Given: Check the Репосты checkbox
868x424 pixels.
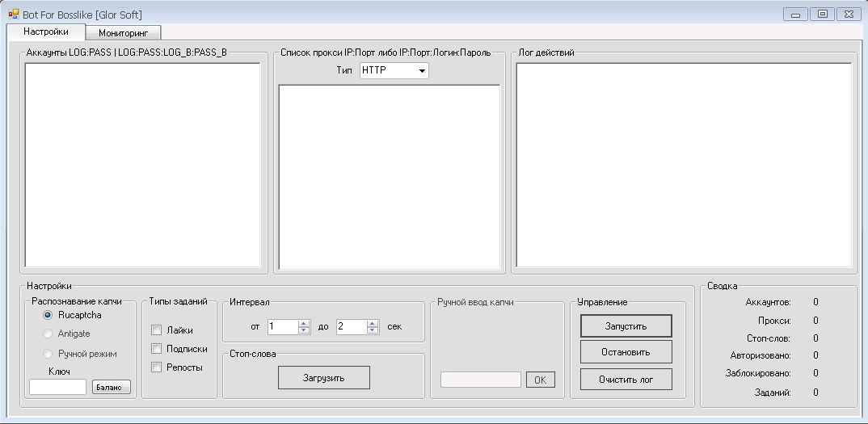Looking at the screenshot, I should click(157, 367).
